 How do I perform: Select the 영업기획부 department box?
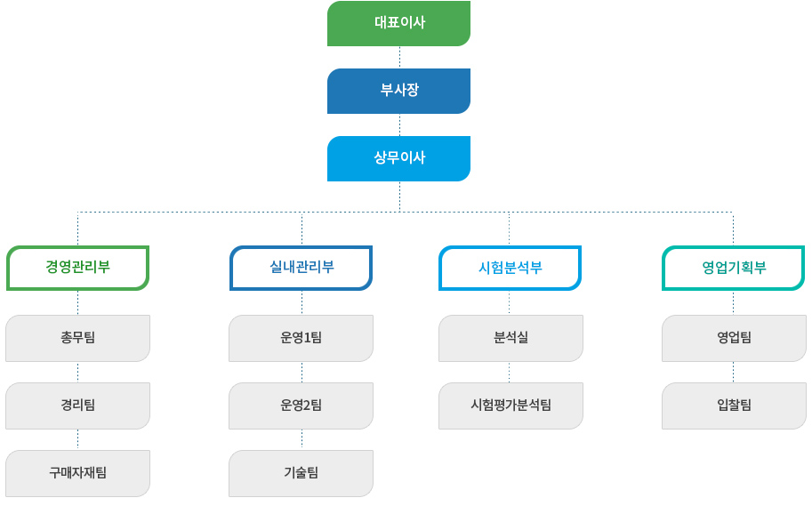tap(733, 268)
